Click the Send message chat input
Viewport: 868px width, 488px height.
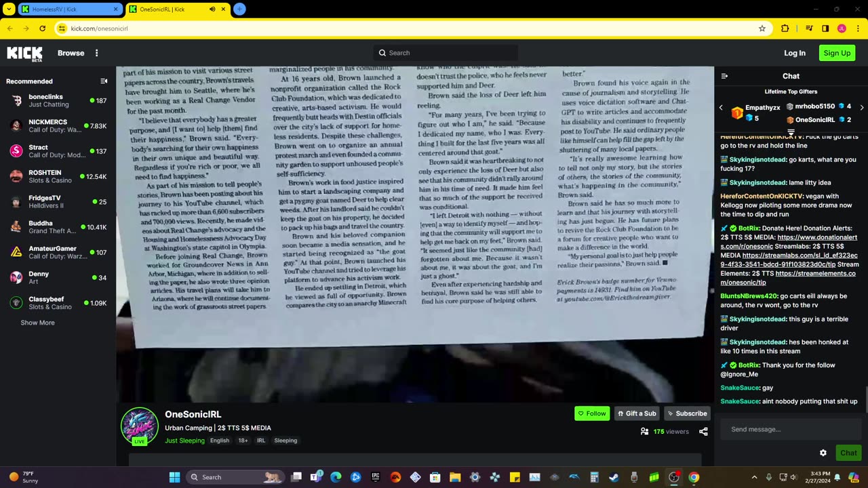pos(791,429)
